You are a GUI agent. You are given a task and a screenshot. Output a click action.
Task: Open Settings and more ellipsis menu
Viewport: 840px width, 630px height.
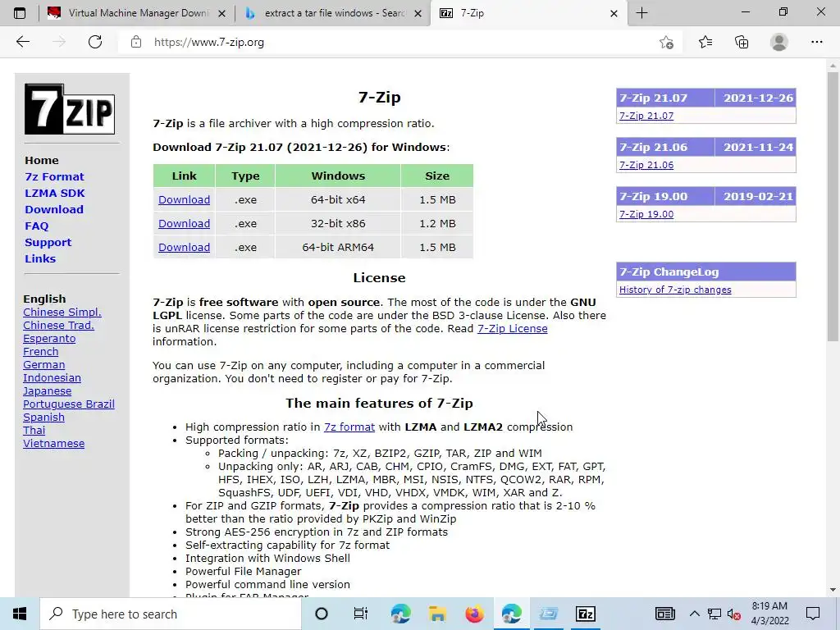(816, 42)
